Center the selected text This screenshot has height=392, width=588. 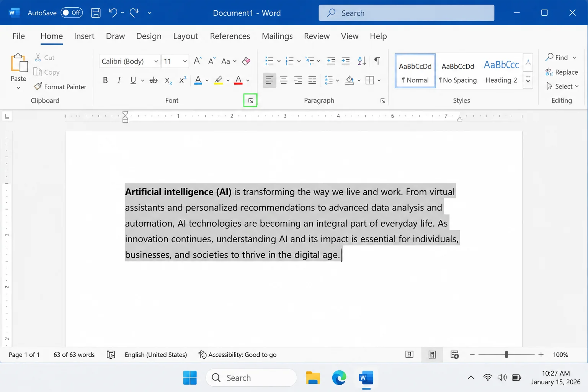284,80
